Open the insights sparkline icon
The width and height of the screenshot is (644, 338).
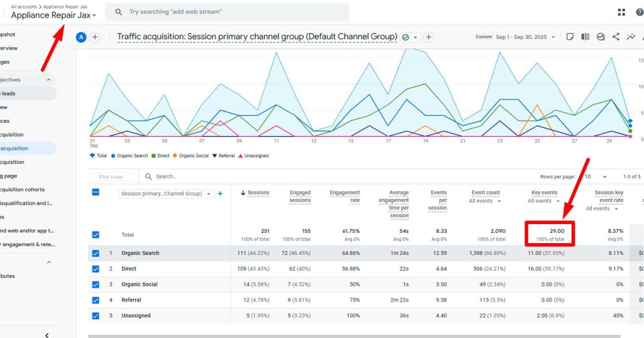coord(631,37)
